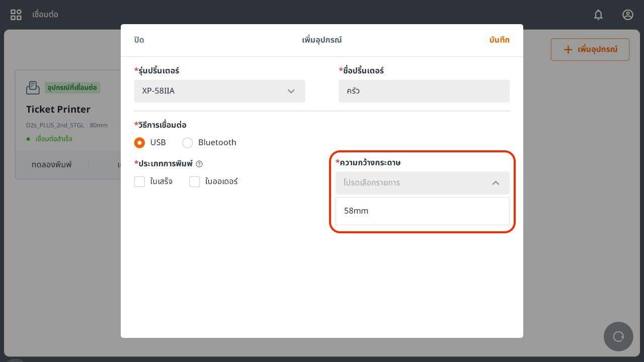Select Bluetooth connection method

click(188, 143)
